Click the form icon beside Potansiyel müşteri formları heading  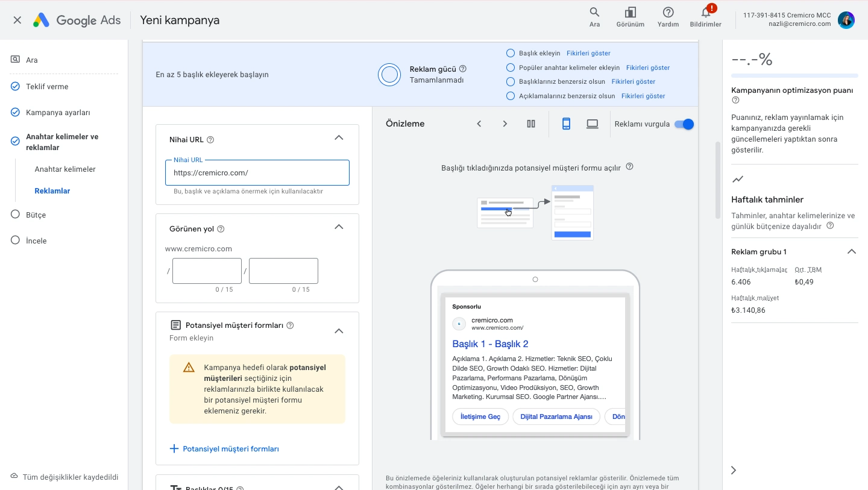coord(175,325)
